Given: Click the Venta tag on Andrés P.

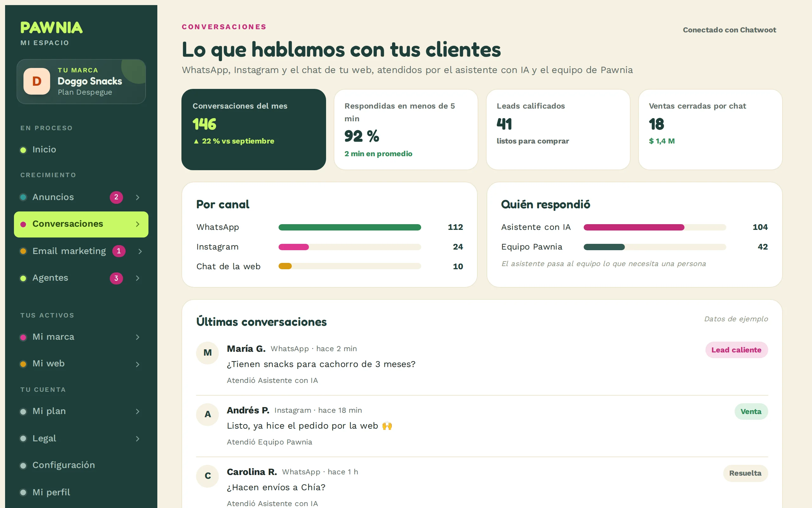Looking at the screenshot, I should (x=751, y=411).
